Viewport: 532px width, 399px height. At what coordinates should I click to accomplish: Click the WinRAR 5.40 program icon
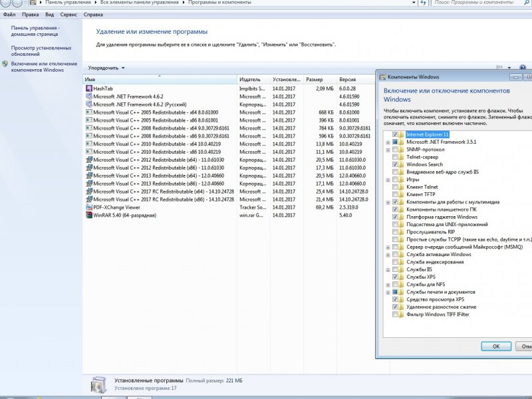point(89,215)
